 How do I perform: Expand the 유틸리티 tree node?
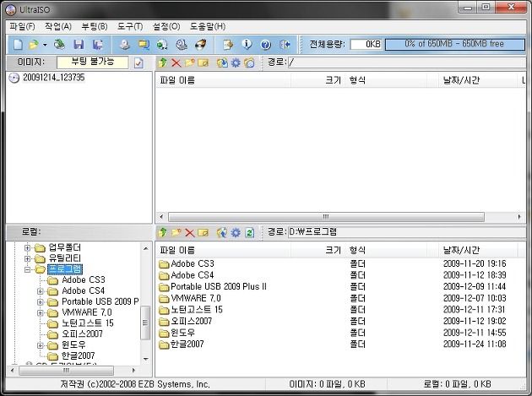pos(28,258)
